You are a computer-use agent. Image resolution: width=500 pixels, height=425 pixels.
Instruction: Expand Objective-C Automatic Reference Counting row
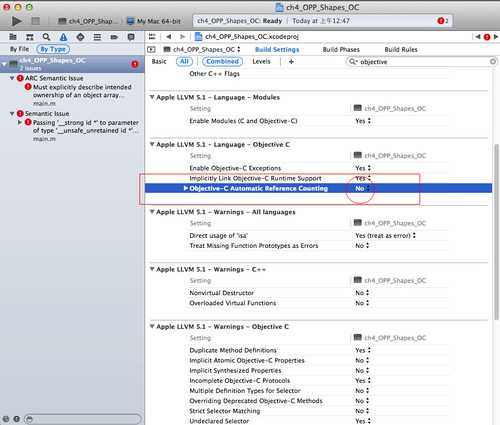[186, 188]
